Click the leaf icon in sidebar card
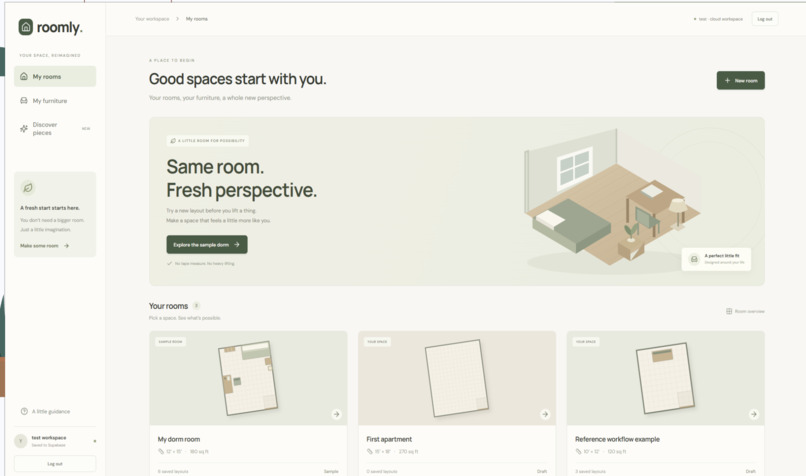This screenshot has height=476, width=806. (28, 188)
